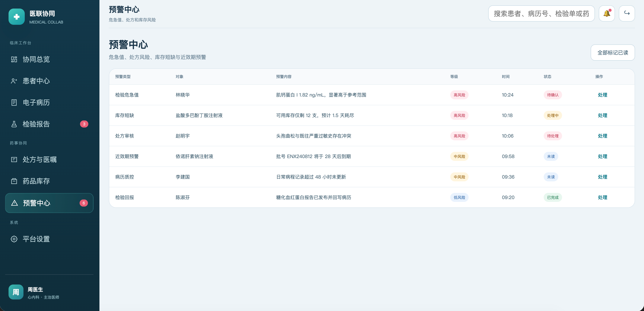Click the icon beside 处方与医嘱
644x311 pixels.
click(14, 159)
